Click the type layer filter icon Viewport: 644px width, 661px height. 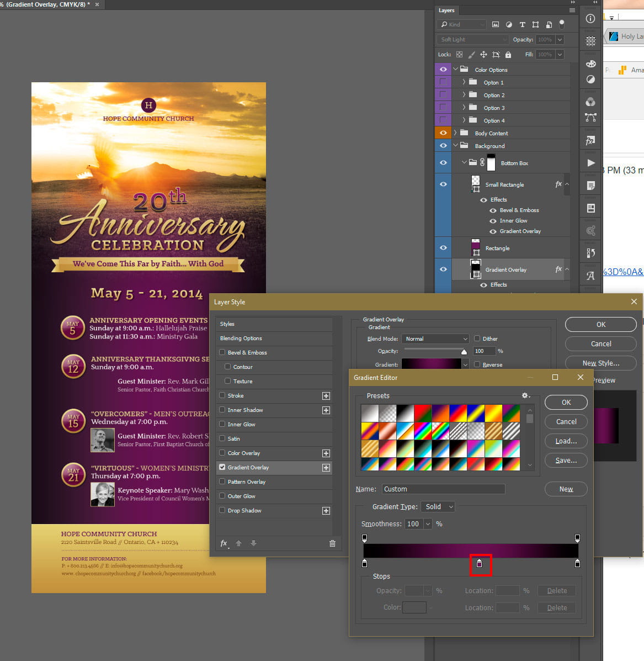coord(522,24)
